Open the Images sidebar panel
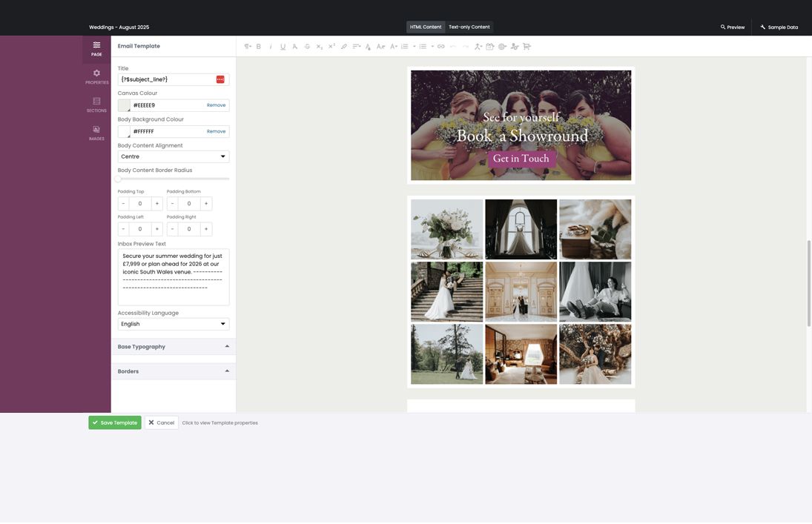Image resolution: width=812 pixels, height=524 pixels. click(x=96, y=133)
